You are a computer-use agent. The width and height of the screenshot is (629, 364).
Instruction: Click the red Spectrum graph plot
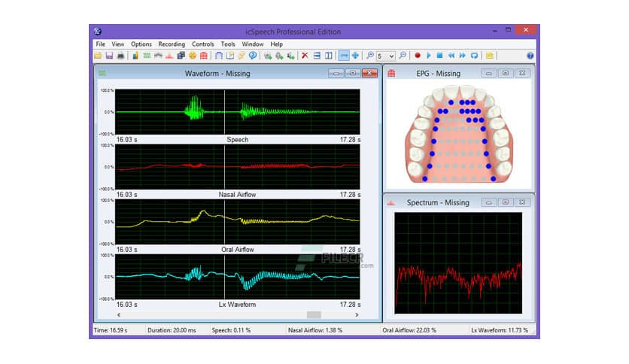coord(458,263)
